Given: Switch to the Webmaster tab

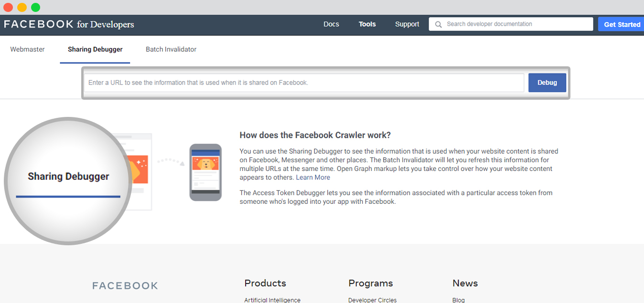Looking at the screenshot, I should pos(27,49).
